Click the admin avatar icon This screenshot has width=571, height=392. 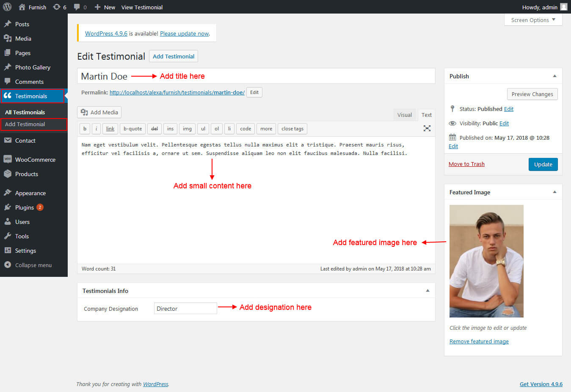[x=563, y=7]
